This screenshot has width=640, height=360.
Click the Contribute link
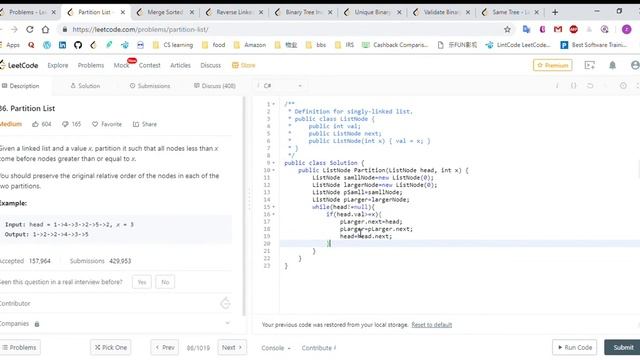pyautogui.click(x=319, y=348)
